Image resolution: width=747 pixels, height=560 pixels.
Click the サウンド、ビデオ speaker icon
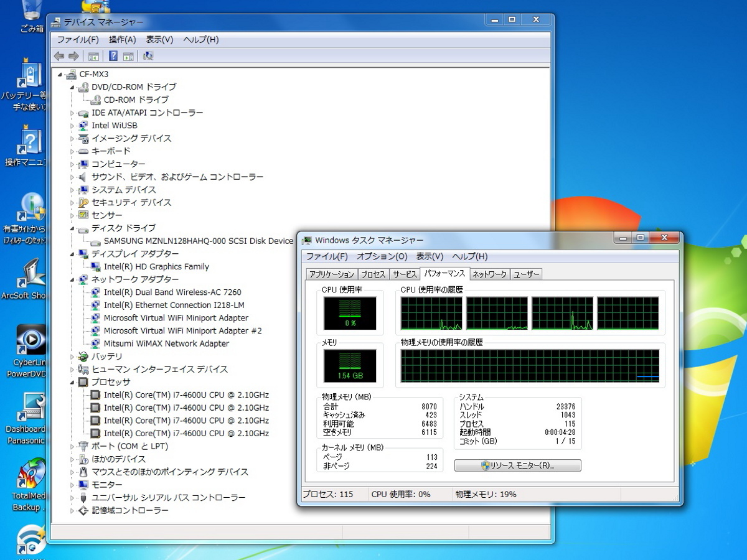pyautogui.click(x=83, y=177)
